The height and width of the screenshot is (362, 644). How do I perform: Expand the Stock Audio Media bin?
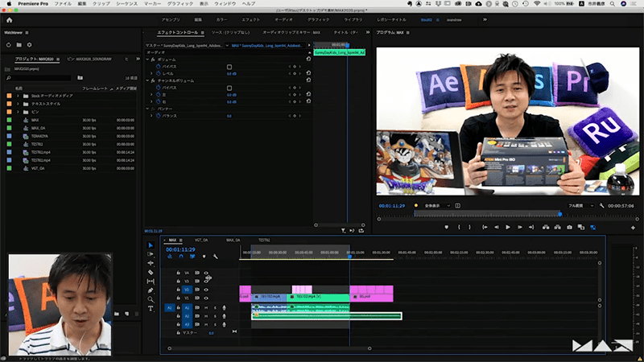tap(18, 96)
